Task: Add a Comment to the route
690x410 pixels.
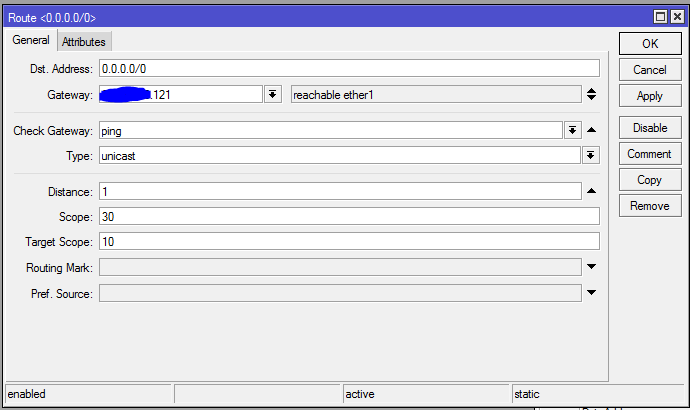Action: click(650, 154)
